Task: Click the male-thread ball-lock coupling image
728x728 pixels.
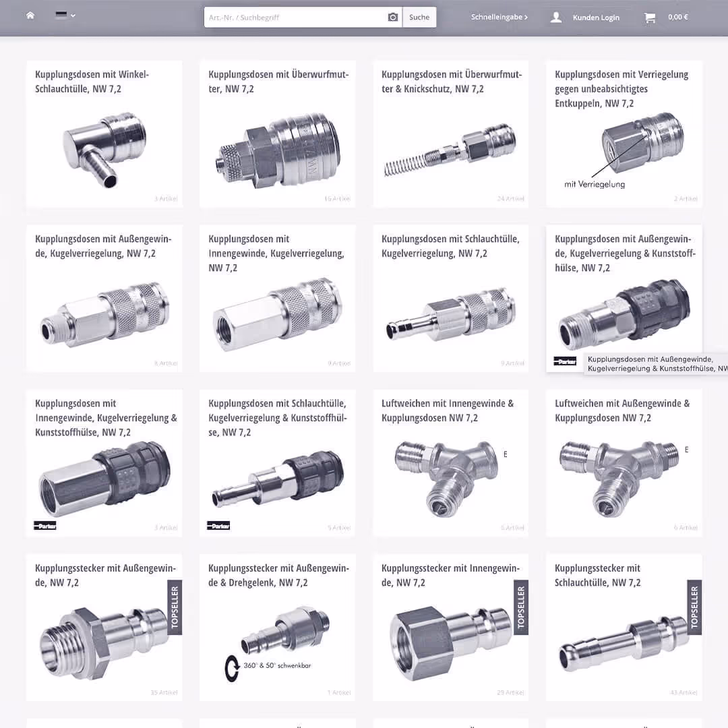Action: point(105,314)
